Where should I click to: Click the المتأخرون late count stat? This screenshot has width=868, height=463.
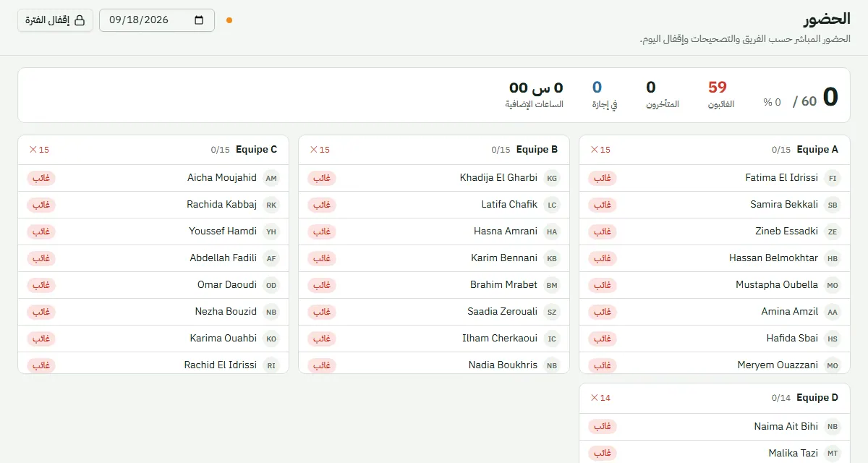[663, 95]
